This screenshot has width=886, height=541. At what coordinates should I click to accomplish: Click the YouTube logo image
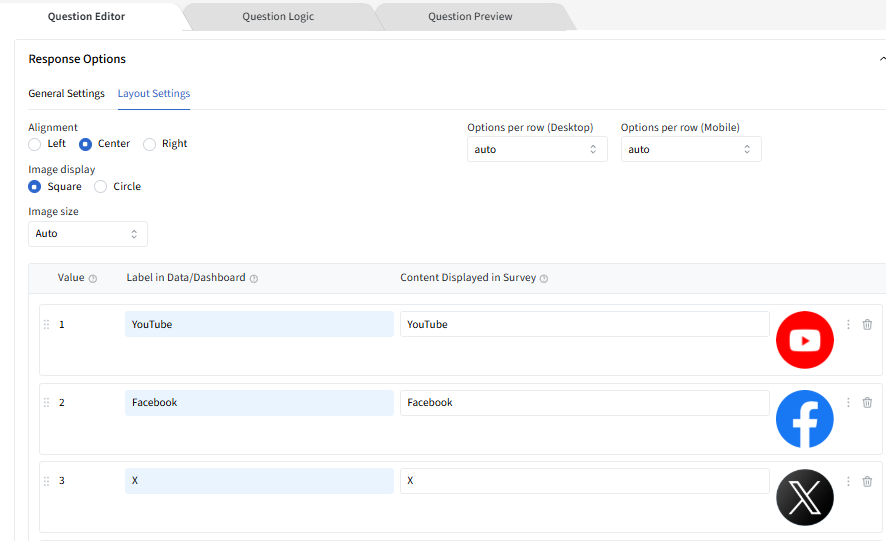coord(804,340)
